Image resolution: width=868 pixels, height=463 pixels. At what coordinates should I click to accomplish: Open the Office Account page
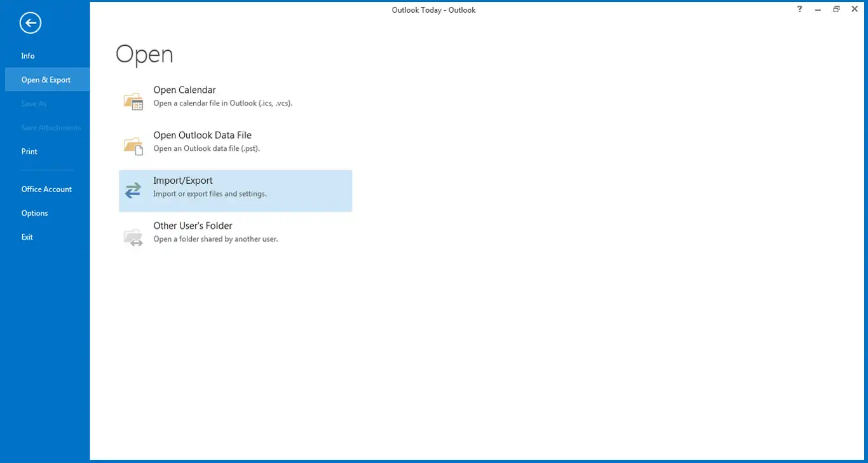(x=46, y=190)
